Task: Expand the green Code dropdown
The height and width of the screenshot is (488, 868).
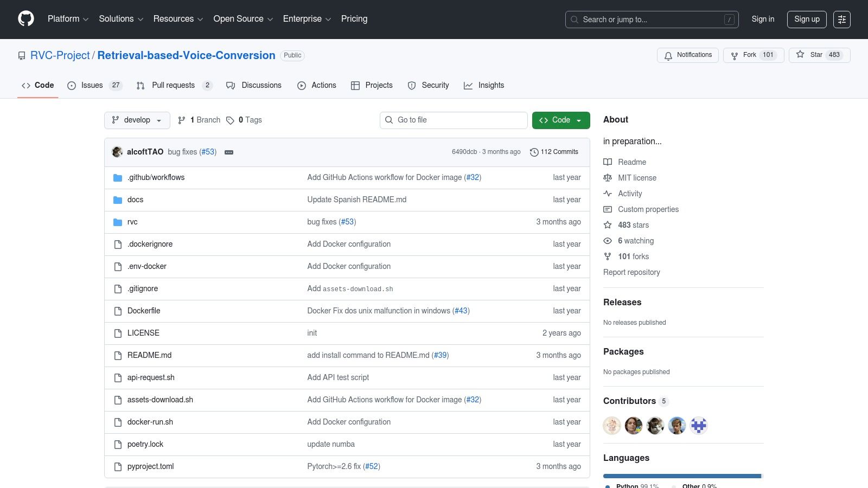Action: point(560,120)
